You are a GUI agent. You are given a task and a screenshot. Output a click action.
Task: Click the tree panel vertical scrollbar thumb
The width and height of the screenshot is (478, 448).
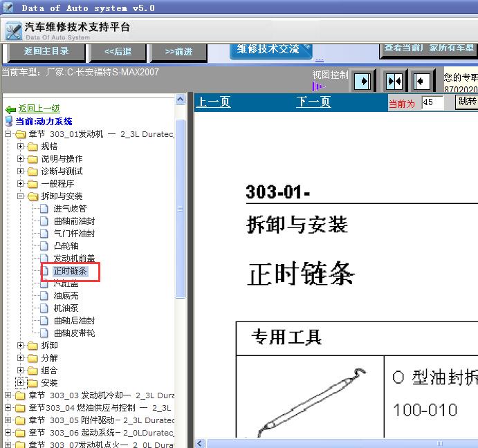point(181,209)
